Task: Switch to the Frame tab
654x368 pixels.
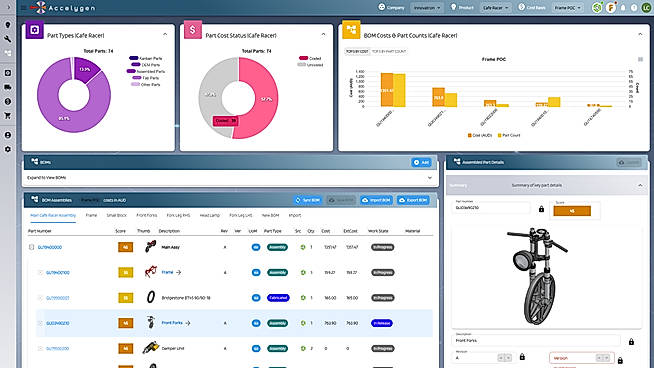Action: [91, 215]
